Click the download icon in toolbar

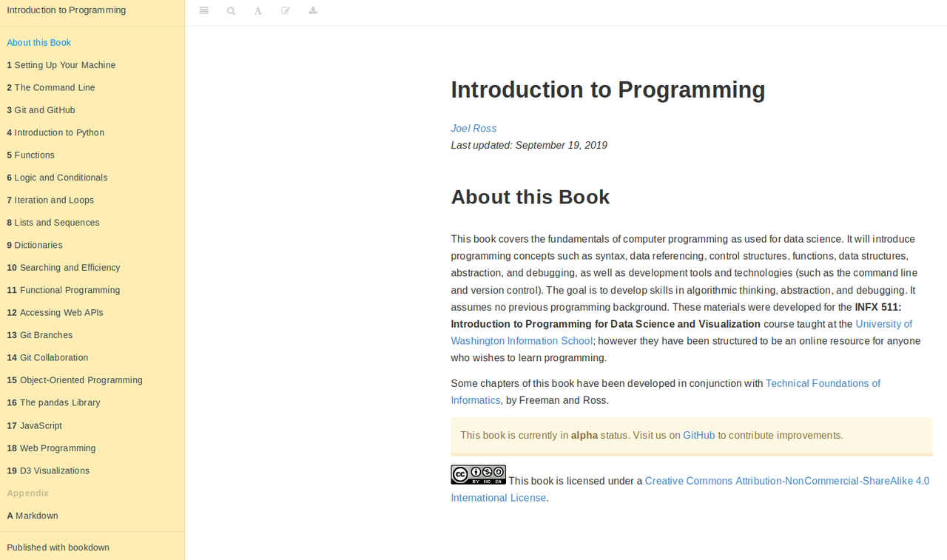(313, 11)
